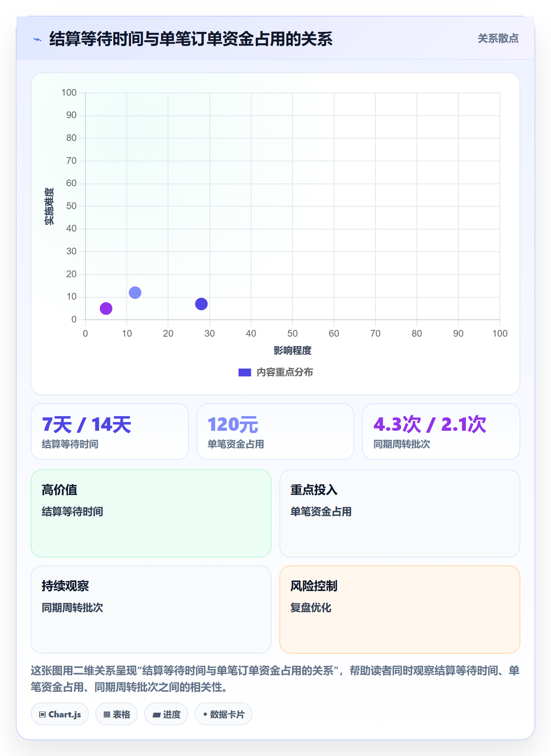This screenshot has height=756, width=551.
Task: Click the 关系散点 label in the header
Action: tap(498, 39)
